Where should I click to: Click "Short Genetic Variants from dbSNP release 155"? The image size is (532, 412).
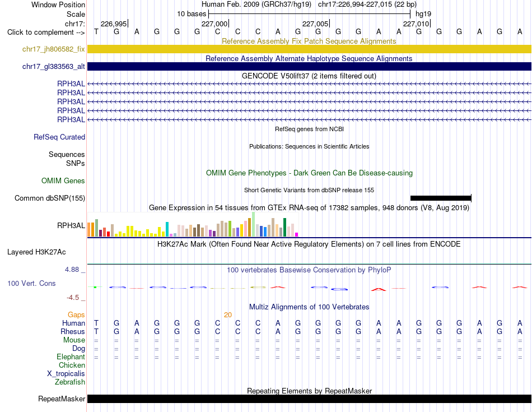coord(309,190)
